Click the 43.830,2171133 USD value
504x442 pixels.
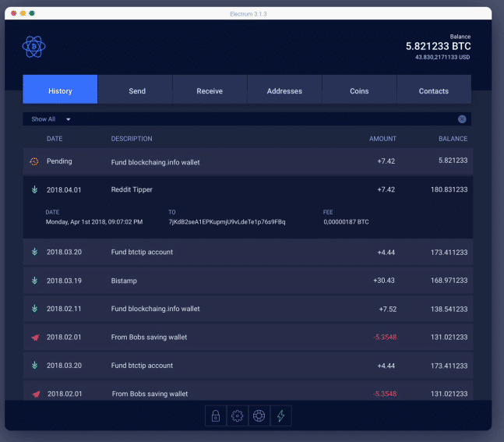442,57
